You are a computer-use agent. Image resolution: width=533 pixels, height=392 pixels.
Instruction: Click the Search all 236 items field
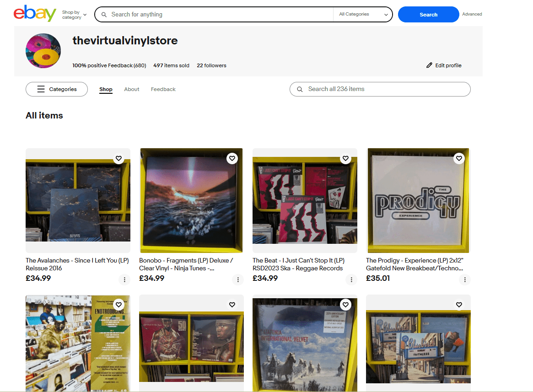click(384, 89)
